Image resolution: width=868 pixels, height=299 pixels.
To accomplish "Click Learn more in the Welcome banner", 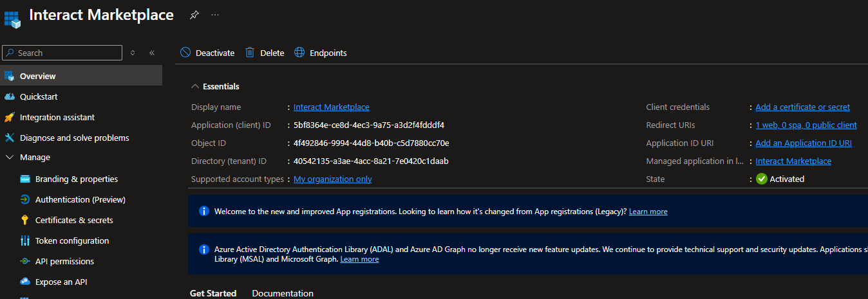I will [648, 211].
